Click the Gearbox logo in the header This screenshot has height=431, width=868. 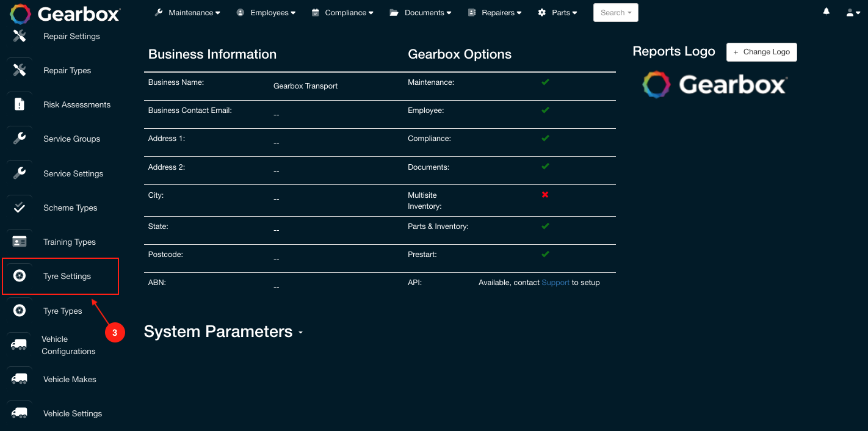[65, 13]
